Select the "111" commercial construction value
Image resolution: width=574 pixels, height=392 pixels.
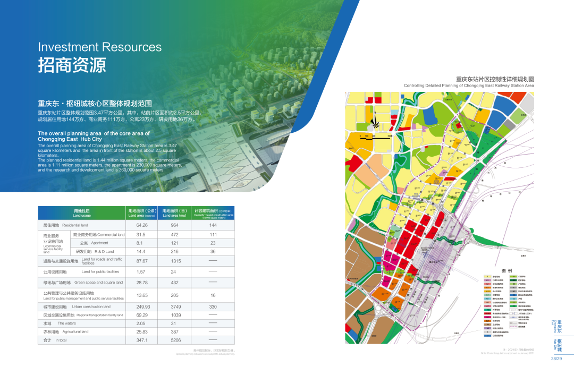(x=213, y=235)
